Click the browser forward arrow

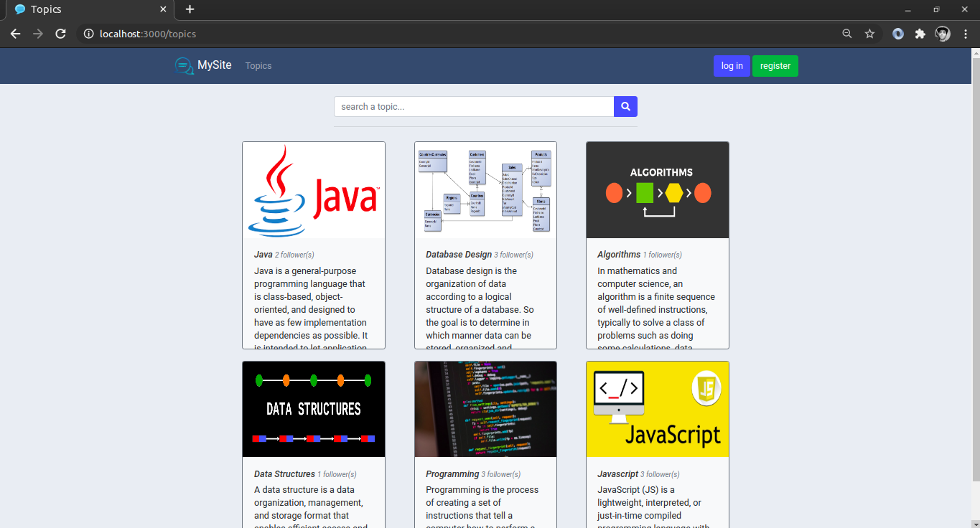(x=38, y=34)
